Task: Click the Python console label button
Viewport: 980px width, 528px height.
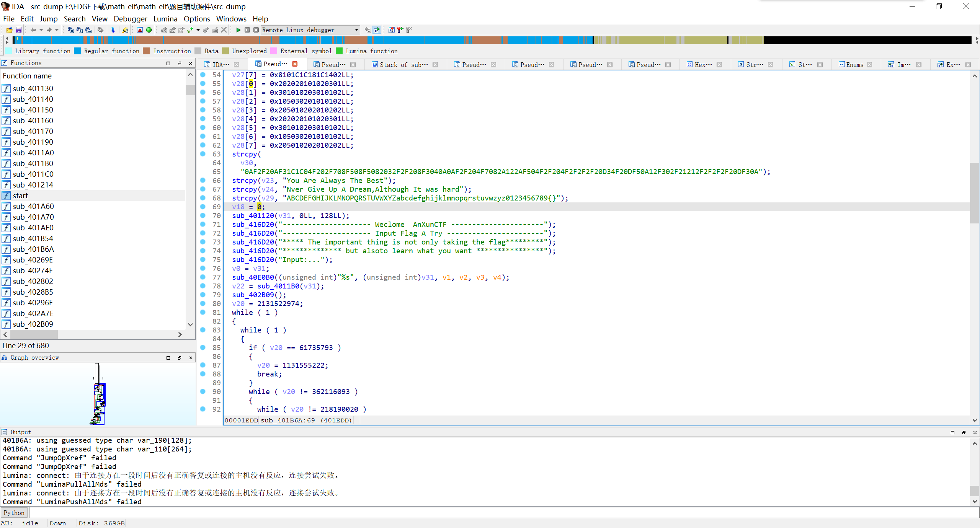Action: (14, 513)
